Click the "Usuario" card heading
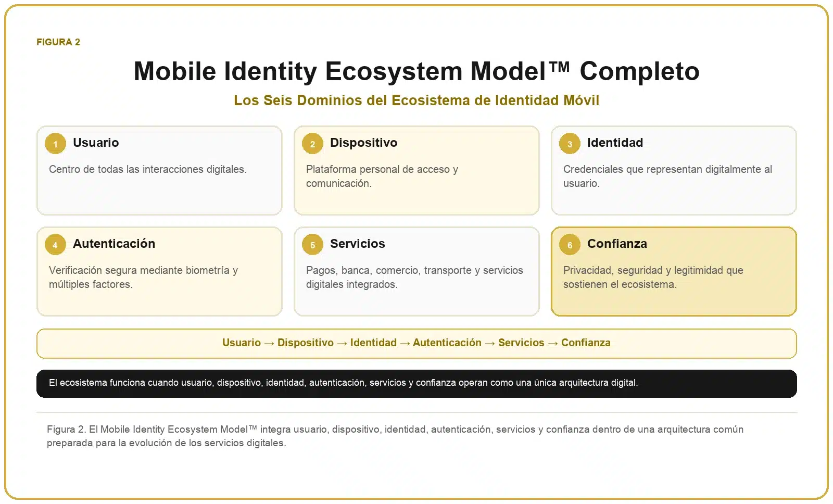Viewport: 833px width, 504px height. 96,143
